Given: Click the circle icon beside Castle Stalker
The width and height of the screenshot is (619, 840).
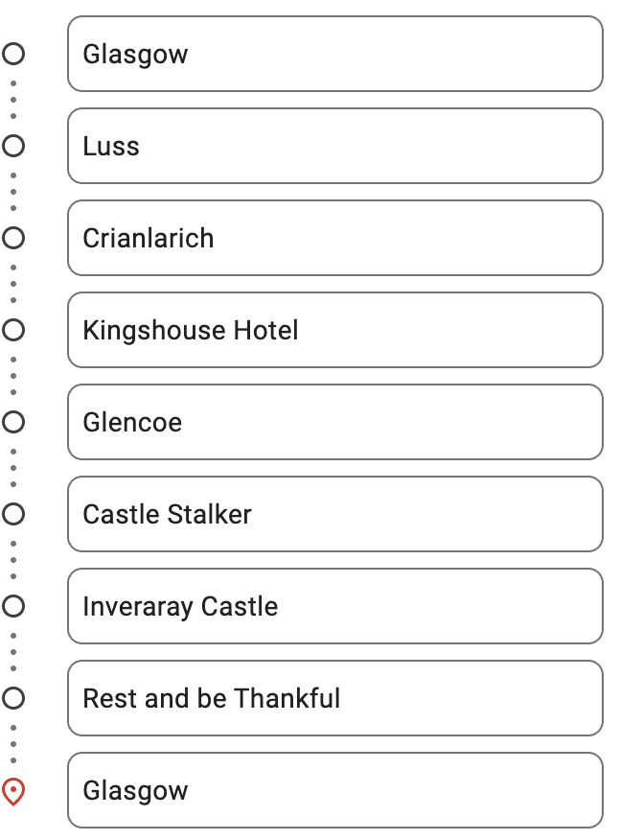Looking at the screenshot, I should coord(13,514).
